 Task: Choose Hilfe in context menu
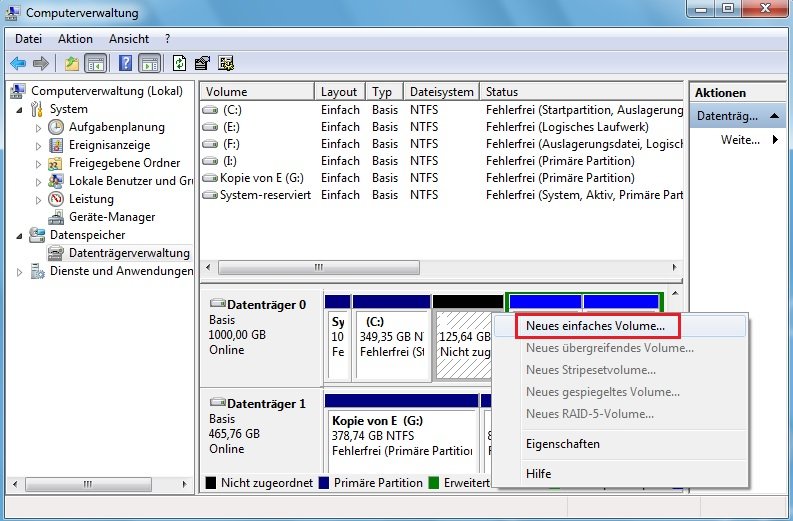tap(620, 474)
